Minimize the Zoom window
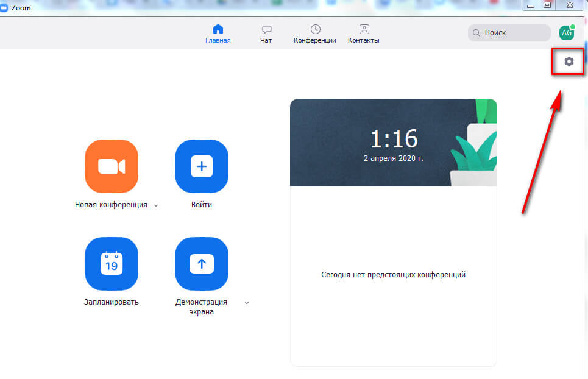 coord(531,5)
